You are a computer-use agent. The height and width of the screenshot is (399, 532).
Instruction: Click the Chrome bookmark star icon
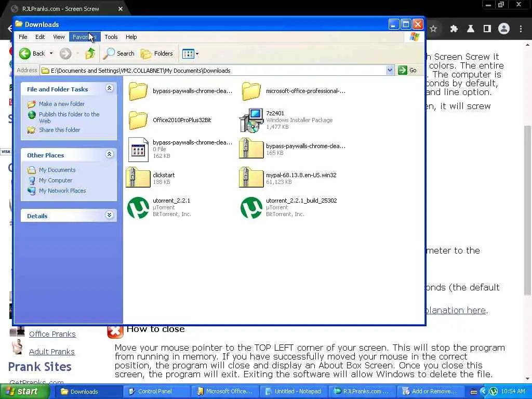[434, 29]
